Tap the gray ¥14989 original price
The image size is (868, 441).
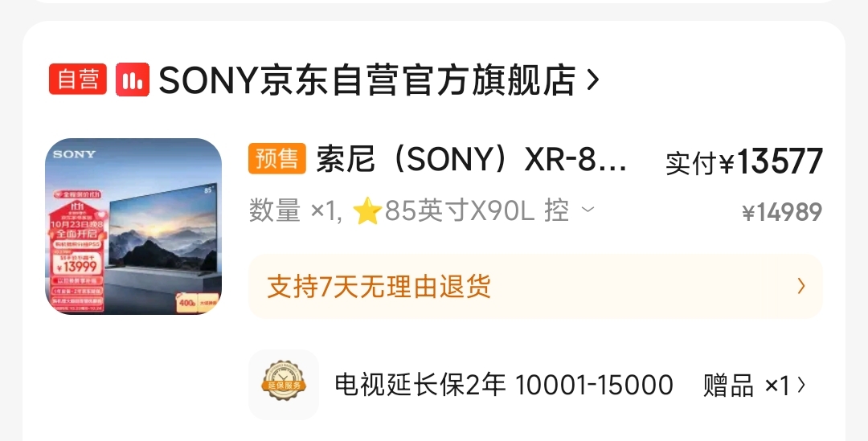pyautogui.click(x=782, y=212)
